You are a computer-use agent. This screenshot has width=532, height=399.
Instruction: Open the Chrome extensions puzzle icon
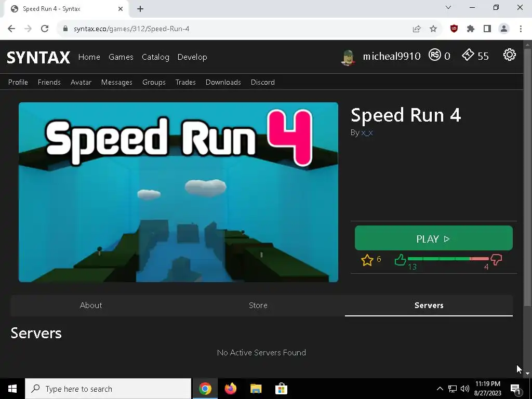pos(471,29)
